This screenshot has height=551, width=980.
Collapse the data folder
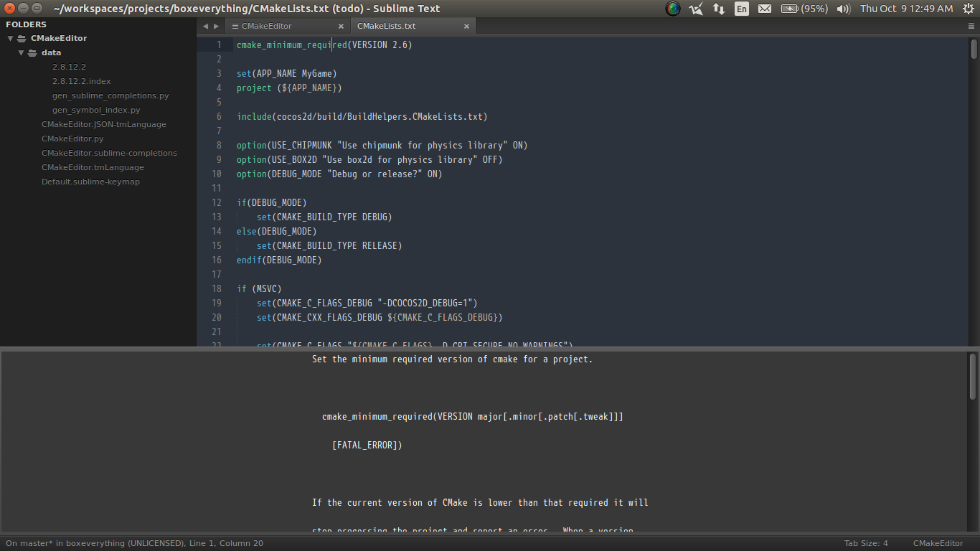point(22,52)
